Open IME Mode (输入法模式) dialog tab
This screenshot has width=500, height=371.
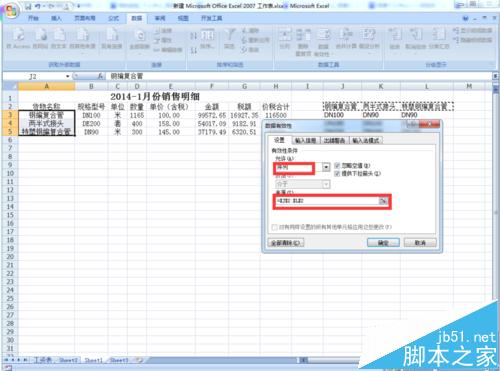pyautogui.click(x=366, y=141)
